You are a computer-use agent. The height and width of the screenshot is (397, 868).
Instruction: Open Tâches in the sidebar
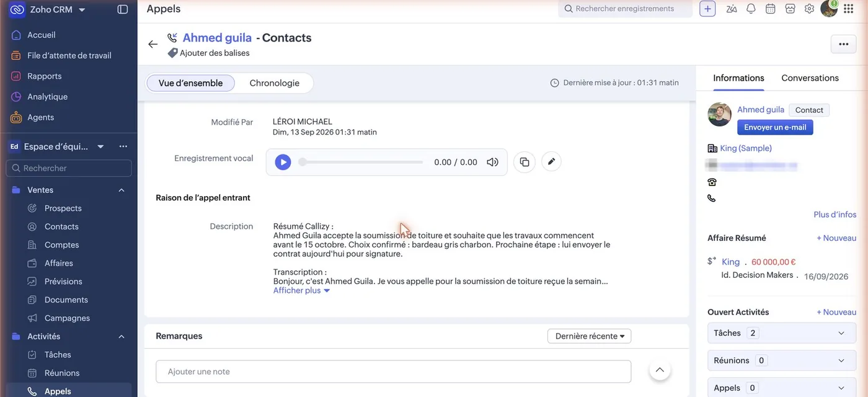[58, 354]
